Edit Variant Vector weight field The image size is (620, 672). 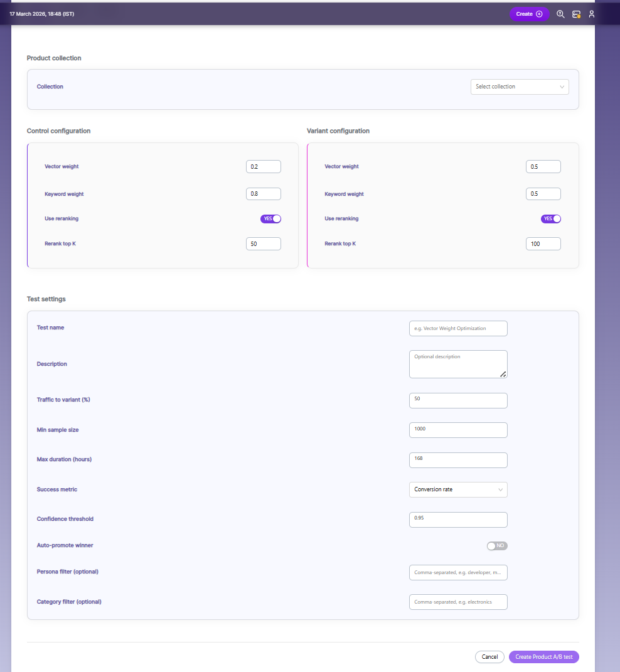pos(543,167)
